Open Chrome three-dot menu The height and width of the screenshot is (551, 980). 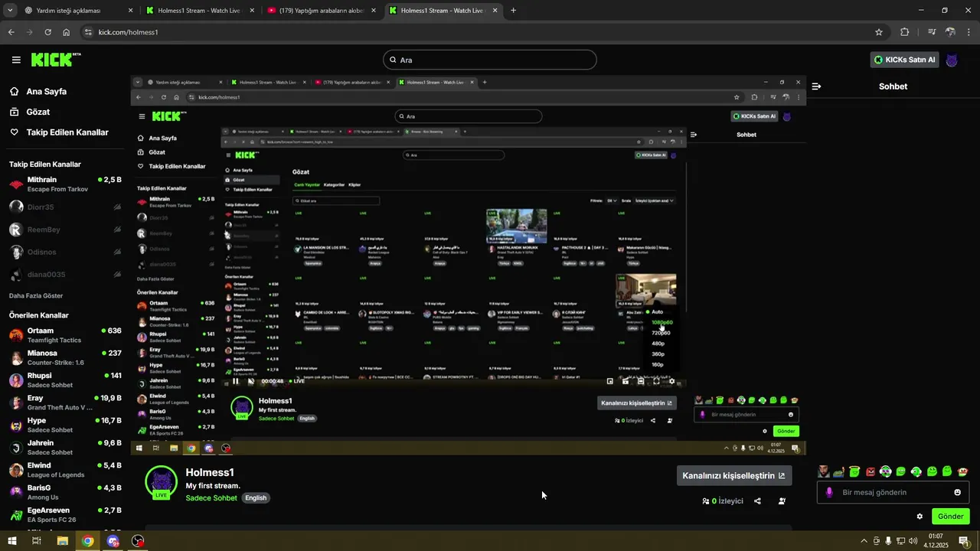[969, 32]
